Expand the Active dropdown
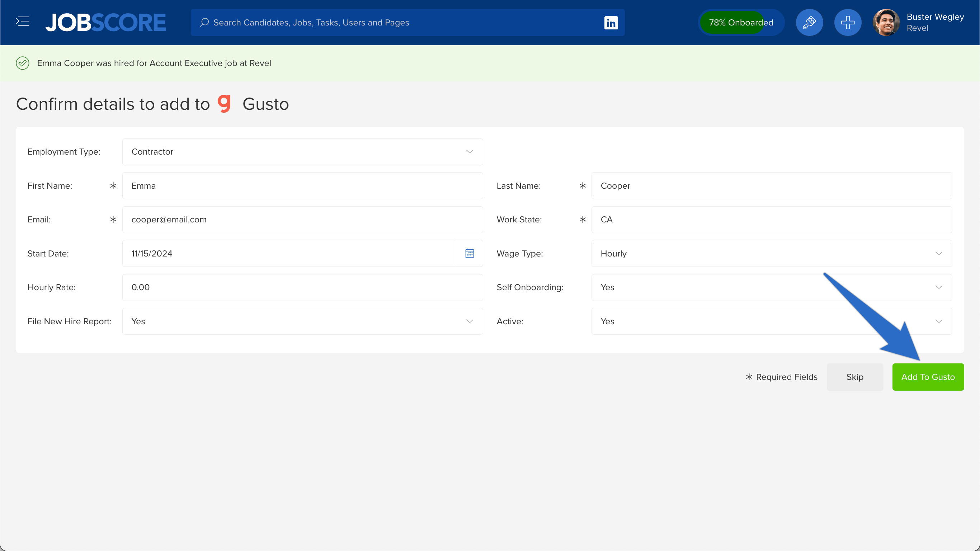The height and width of the screenshot is (551, 980). [772, 321]
